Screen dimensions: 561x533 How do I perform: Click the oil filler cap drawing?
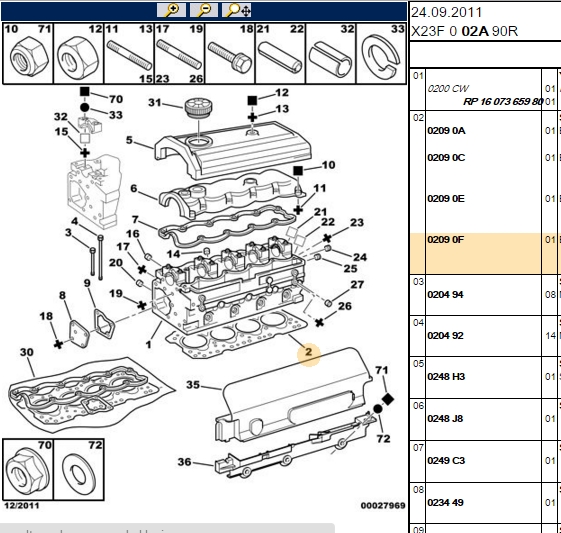coord(198,107)
